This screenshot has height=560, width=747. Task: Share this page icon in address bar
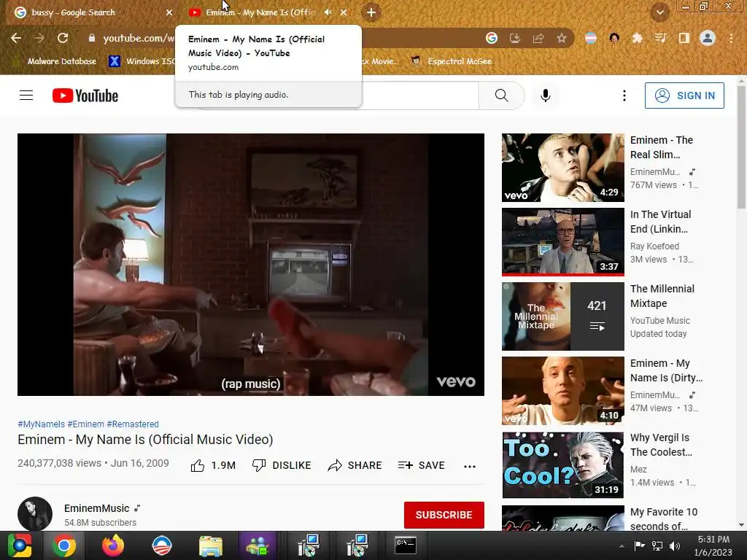(x=538, y=38)
